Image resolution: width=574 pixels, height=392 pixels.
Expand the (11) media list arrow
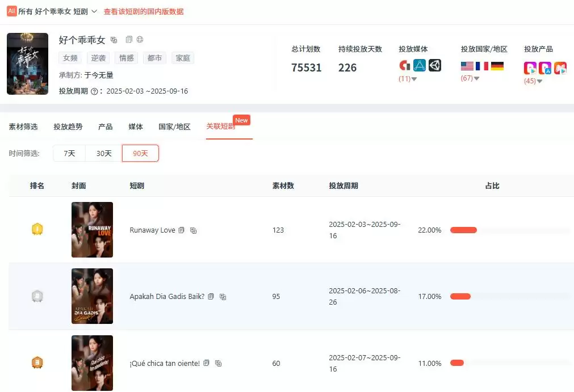pyautogui.click(x=414, y=79)
